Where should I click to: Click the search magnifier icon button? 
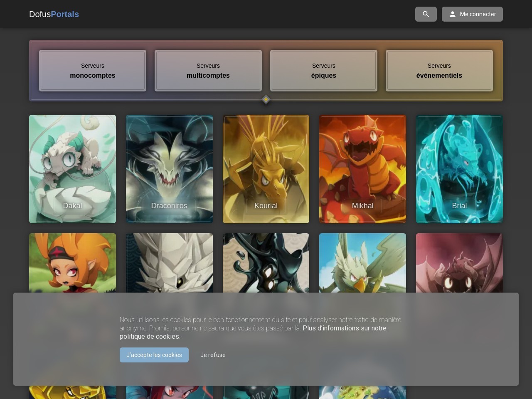click(x=426, y=14)
